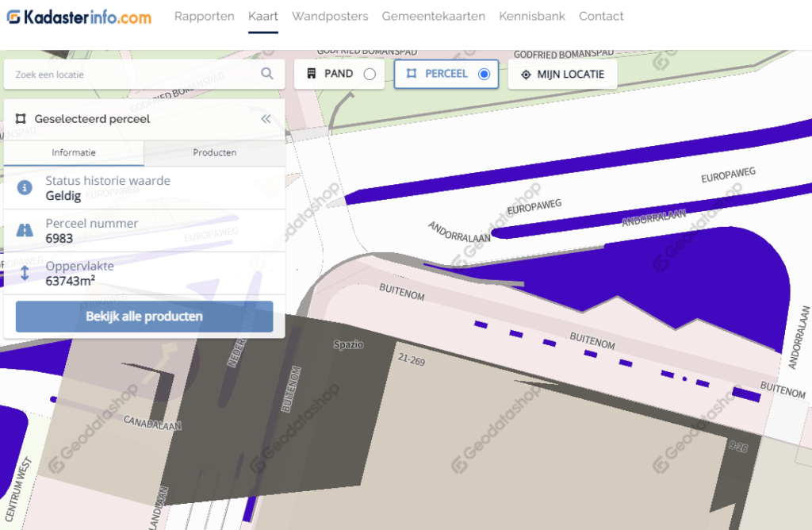Click the crosshair icon in MIJN LOCATIE

[x=525, y=75]
